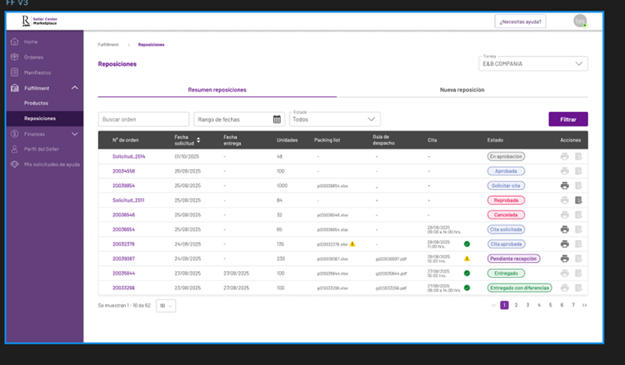625x365 pixels.
Task: Click the printer icon in Pendiente recepción row
Action: [x=564, y=259]
